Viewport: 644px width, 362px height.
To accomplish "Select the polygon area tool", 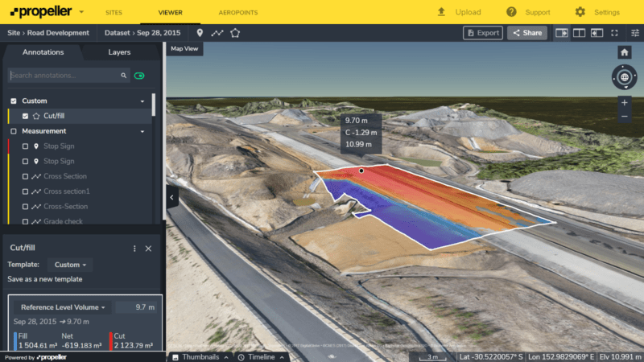I will pyautogui.click(x=235, y=33).
